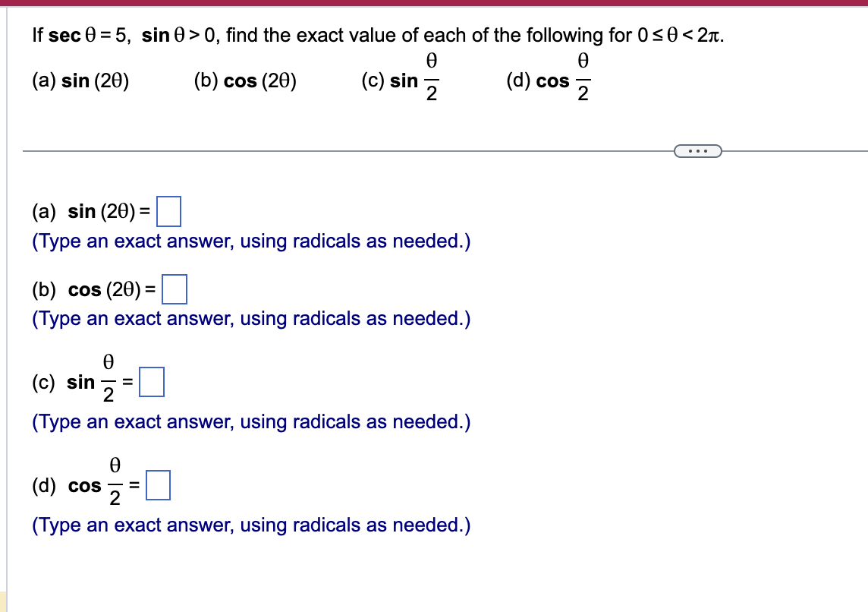Click the answer box for cos (2θ)
Viewport: 868px width, 612px height.
click(174, 289)
